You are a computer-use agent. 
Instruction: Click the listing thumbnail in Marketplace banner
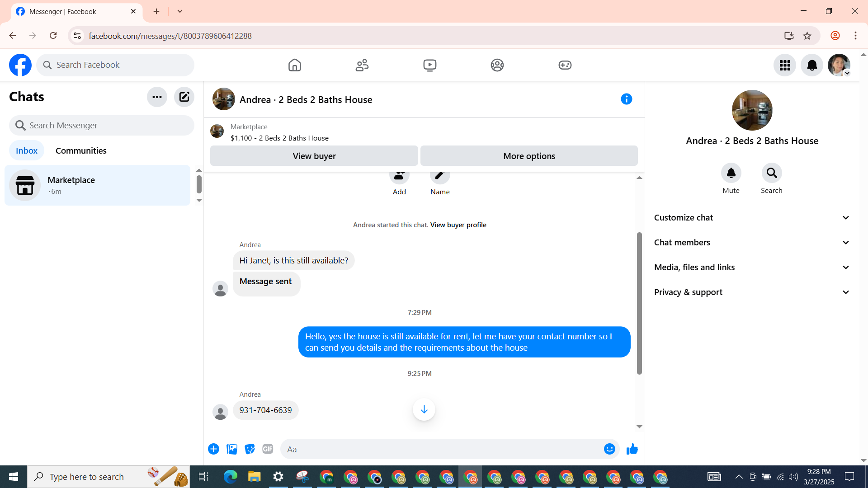coord(217,131)
